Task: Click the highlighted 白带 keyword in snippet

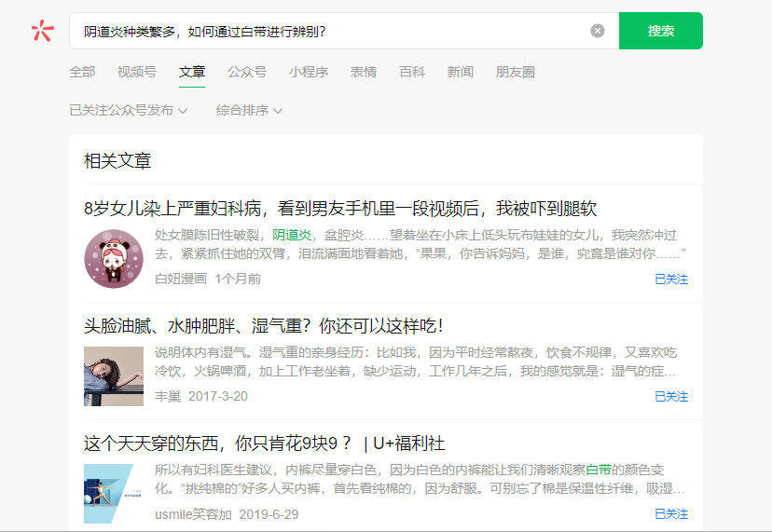Action: [599, 470]
